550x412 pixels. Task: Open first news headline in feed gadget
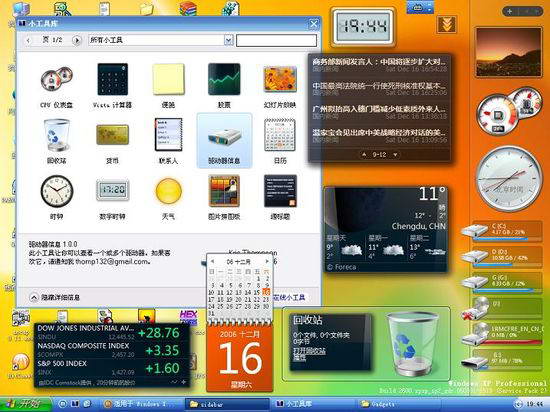380,62
